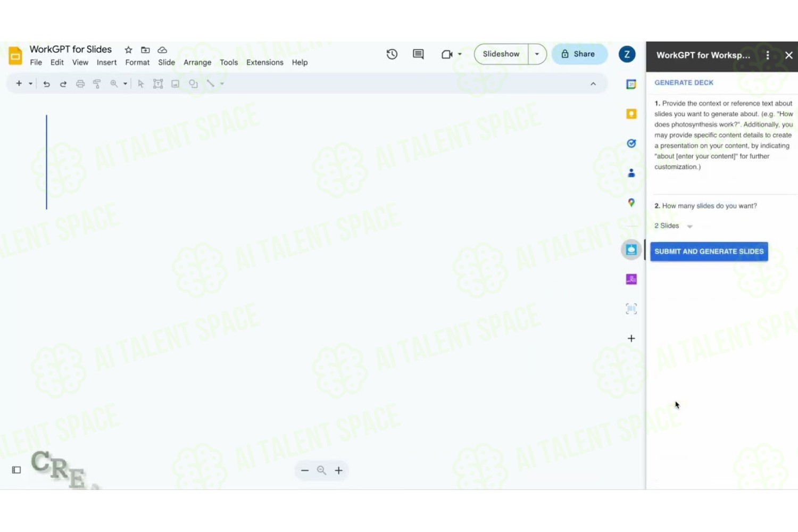This screenshot has height=532, width=798.
Task: Expand toolbar zoom level dropdown arrow
Action: coord(125,84)
